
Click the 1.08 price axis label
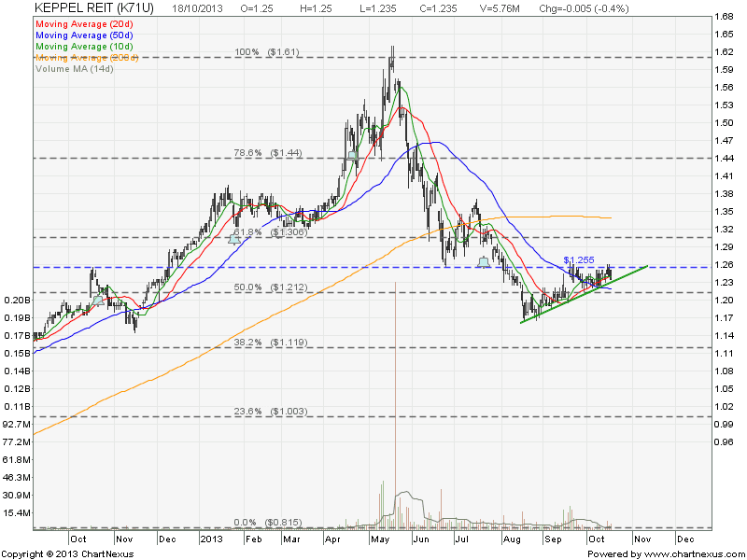coord(725,371)
